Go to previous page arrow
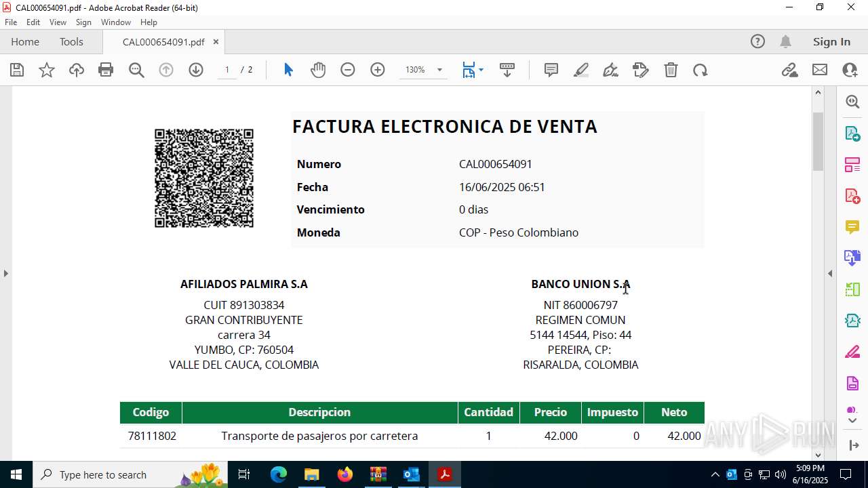 tap(166, 70)
